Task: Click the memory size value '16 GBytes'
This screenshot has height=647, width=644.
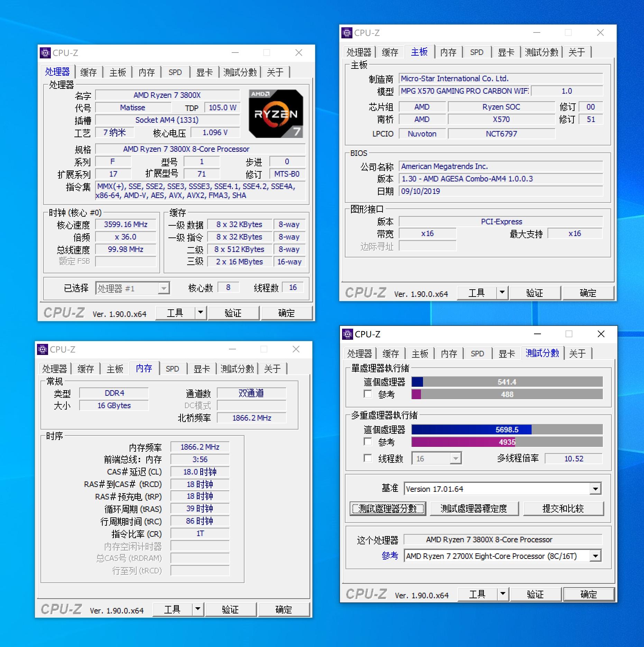Action: point(114,405)
